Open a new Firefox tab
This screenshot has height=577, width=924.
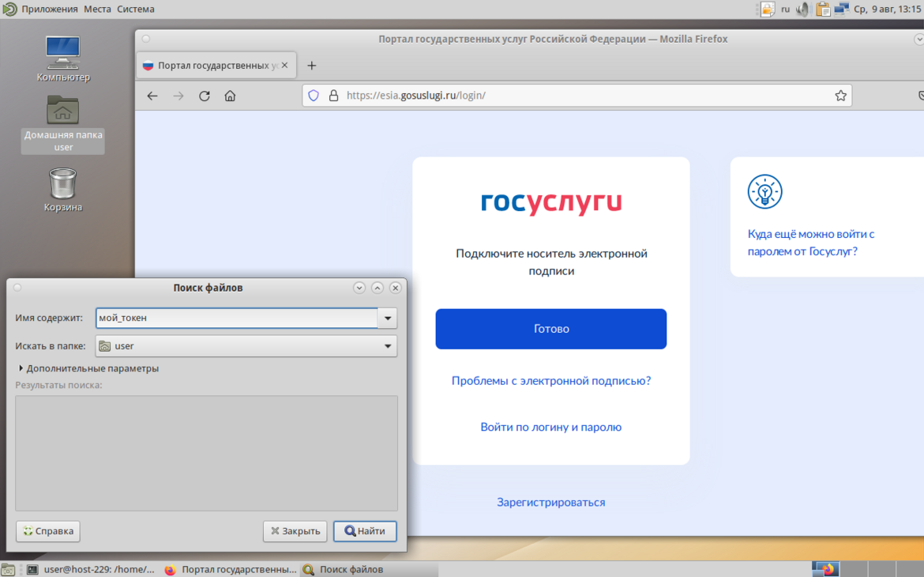click(x=312, y=66)
